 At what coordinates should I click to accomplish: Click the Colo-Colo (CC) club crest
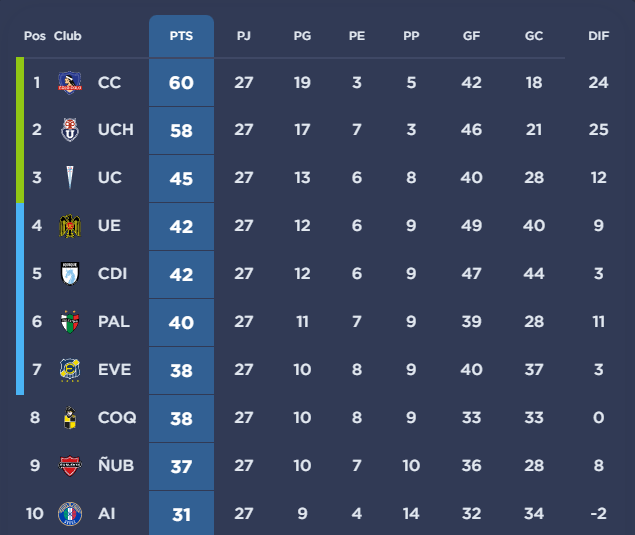(70, 82)
